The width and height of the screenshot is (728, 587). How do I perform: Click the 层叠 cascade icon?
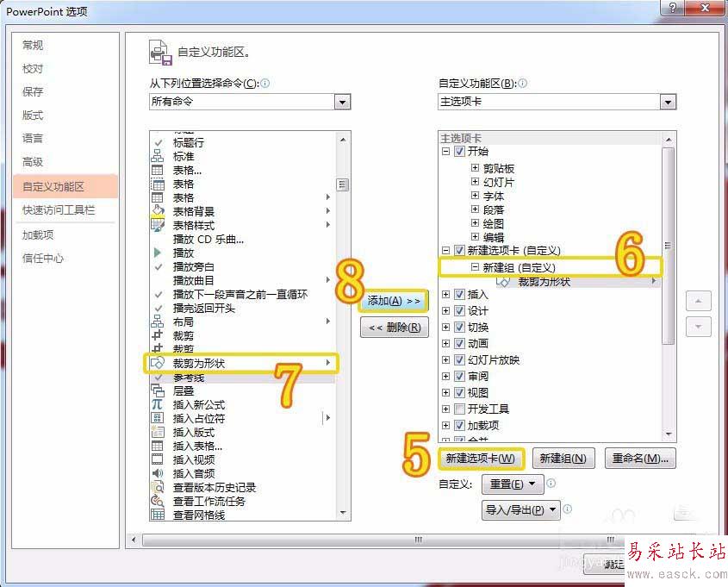coord(158,390)
